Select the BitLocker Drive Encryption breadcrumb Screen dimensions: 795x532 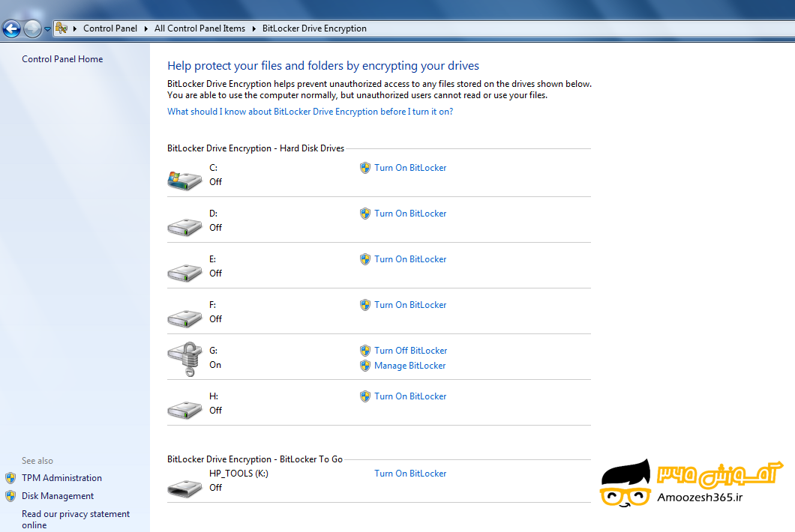click(x=314, y=28)
